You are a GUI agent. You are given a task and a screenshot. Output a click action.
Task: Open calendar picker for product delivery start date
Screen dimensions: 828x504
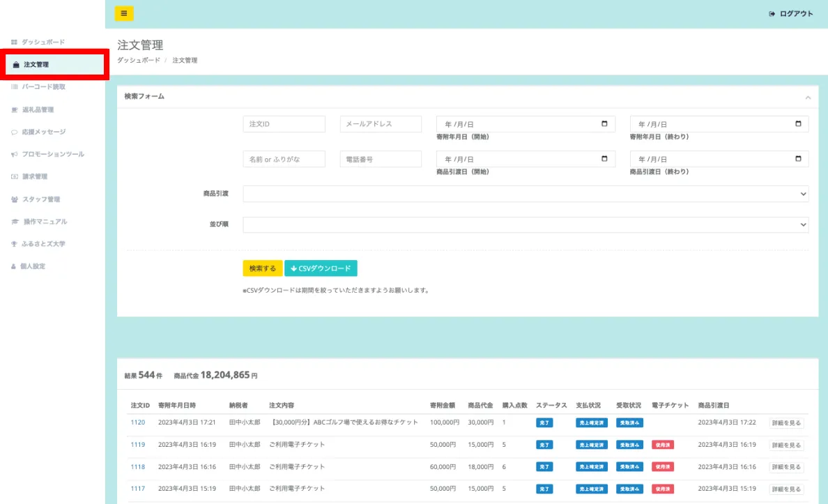pos(604,159)
